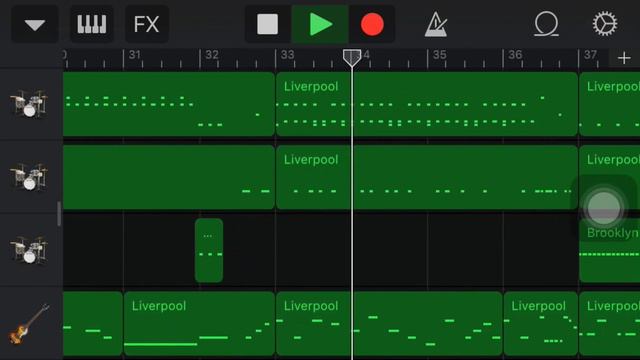Toggle the metronome
Viewport: 640px width, 360px height.
tap(436, 24)
